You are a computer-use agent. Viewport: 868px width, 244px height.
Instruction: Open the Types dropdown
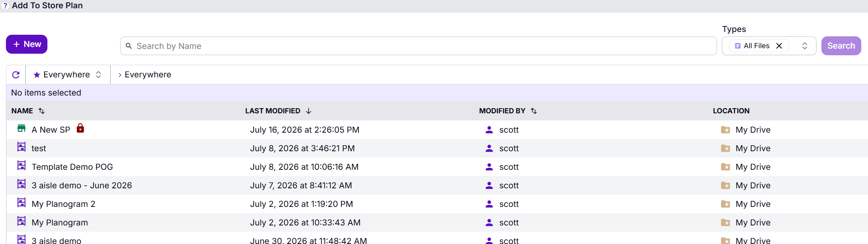(805, 46)
